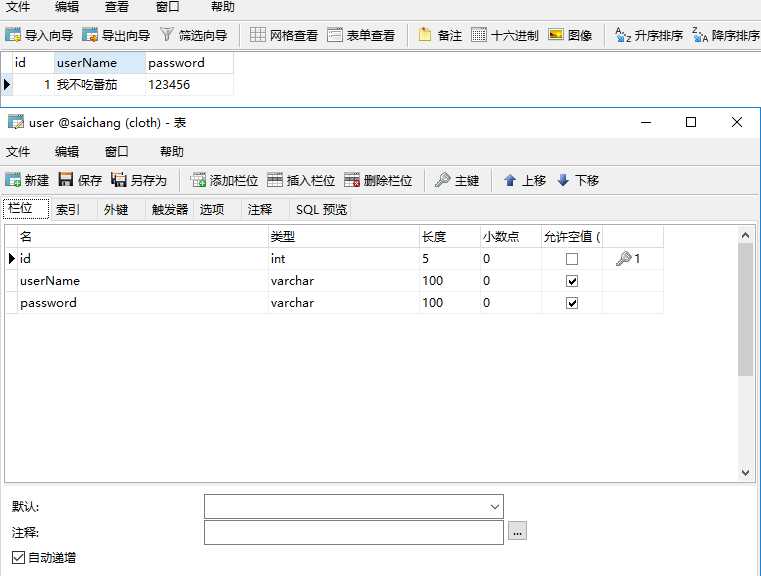Click the int type cell of id
The height and width of the screenshot is (576, 761).
click(344, 259)
